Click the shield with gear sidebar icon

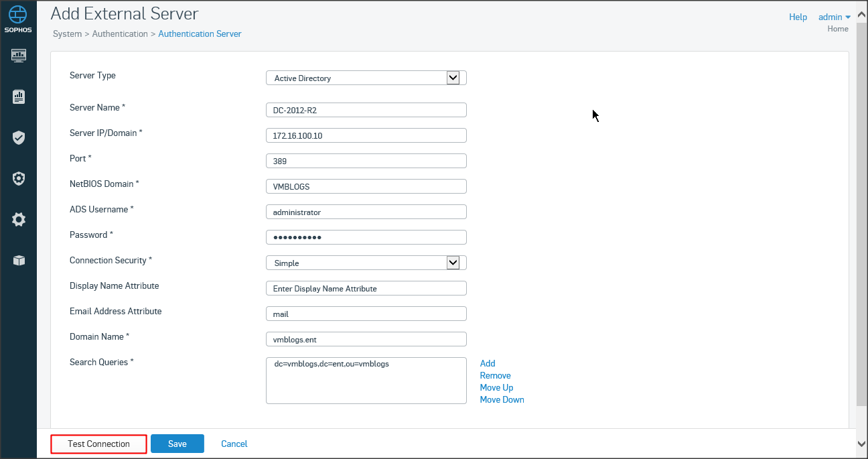pyautogui.click(x=19, y=179)
